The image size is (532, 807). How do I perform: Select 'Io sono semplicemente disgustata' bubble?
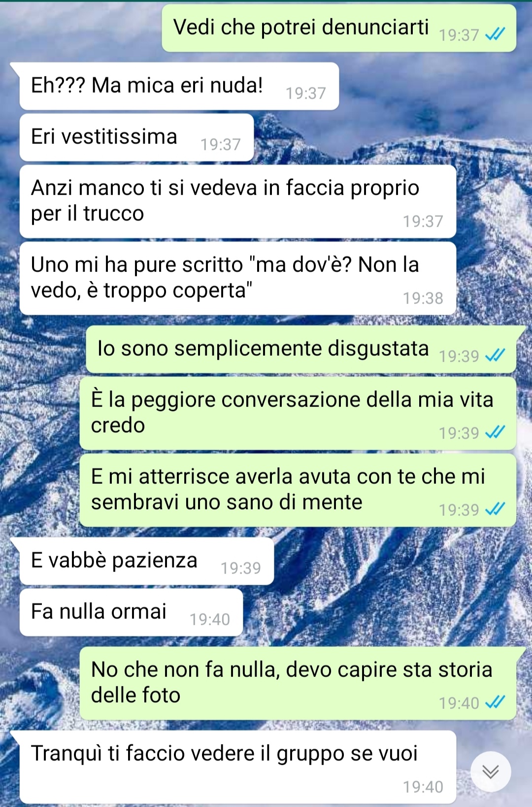[301, 349]
